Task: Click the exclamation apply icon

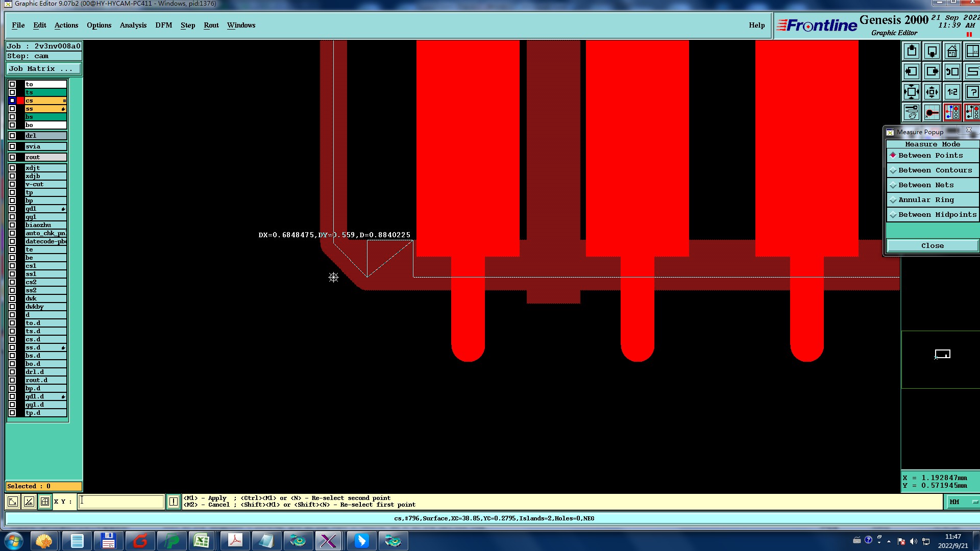Action: (x=174, y=502)
